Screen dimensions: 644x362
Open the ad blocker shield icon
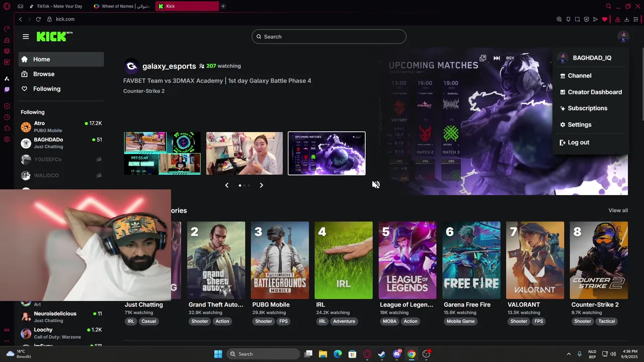(586, 19)
